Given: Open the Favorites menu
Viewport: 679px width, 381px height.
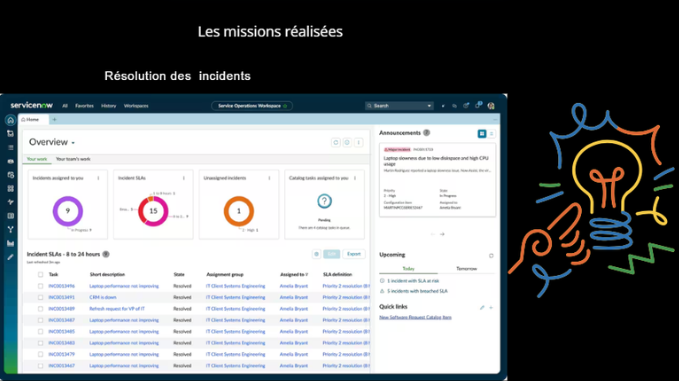Looking at the screenshot, I should [x=84, y=106].
